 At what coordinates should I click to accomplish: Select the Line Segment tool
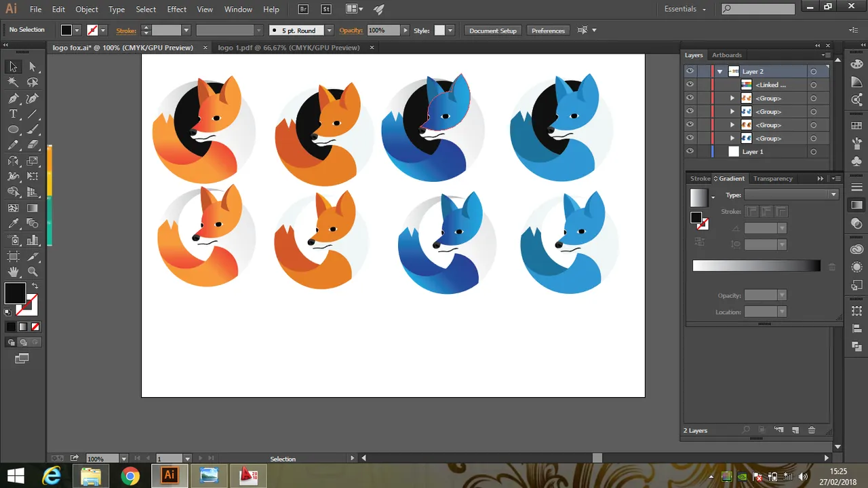click(x=33, y=114)
